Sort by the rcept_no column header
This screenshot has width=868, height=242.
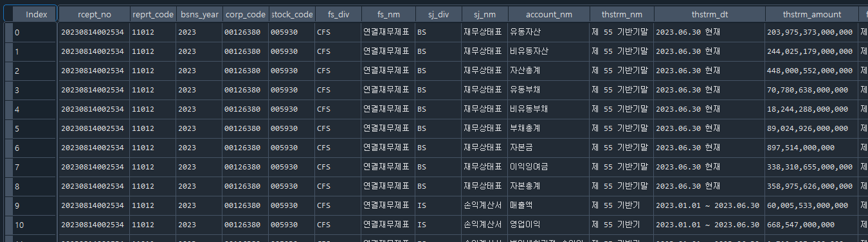(95, 14)
